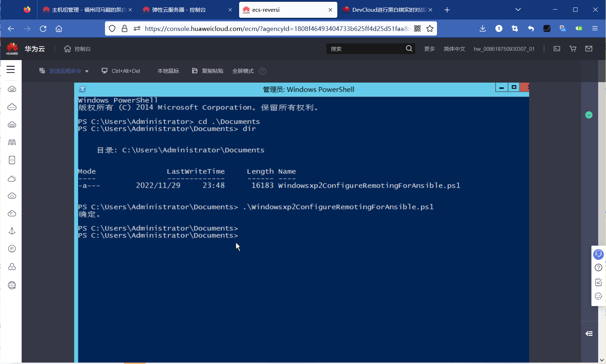Image resolution: width=606 pixels, height=364 pixels.
Task: Open a new browser tab
Action: click(447, 10)
